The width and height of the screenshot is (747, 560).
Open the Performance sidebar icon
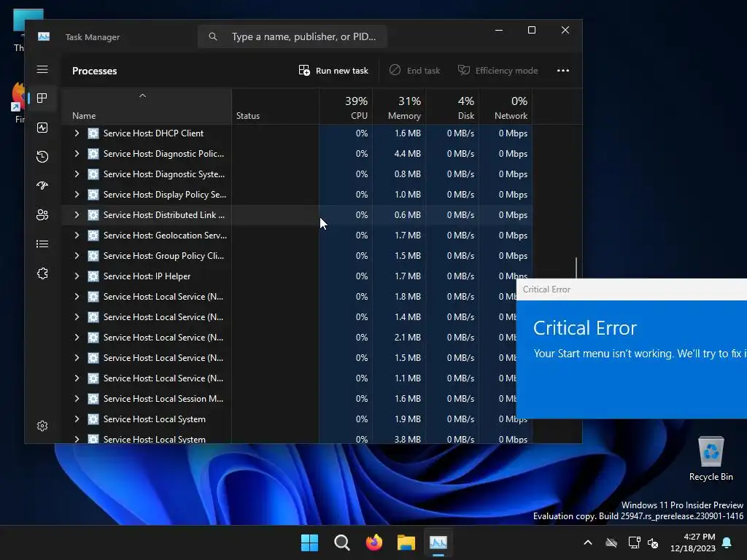pyautogui.click(x=42, y=128)
